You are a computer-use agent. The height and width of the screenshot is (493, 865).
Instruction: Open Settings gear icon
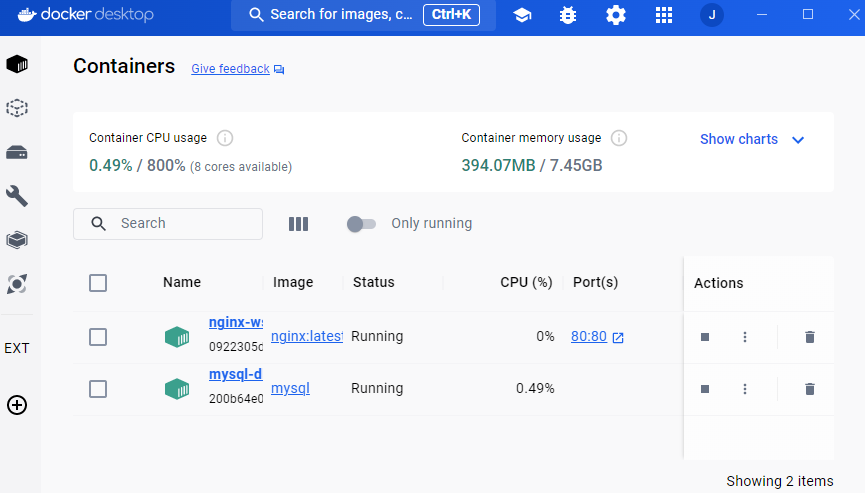(x=616, y=15)
